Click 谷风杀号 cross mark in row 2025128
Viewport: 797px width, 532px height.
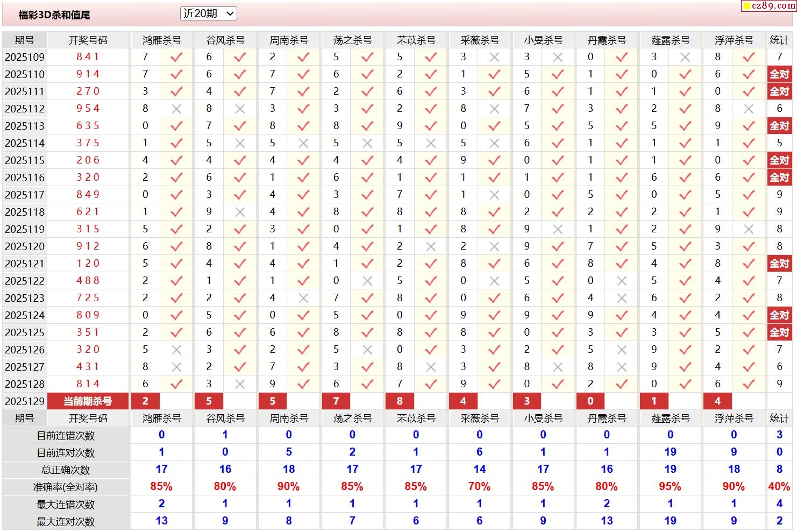(x=240, y=384)
